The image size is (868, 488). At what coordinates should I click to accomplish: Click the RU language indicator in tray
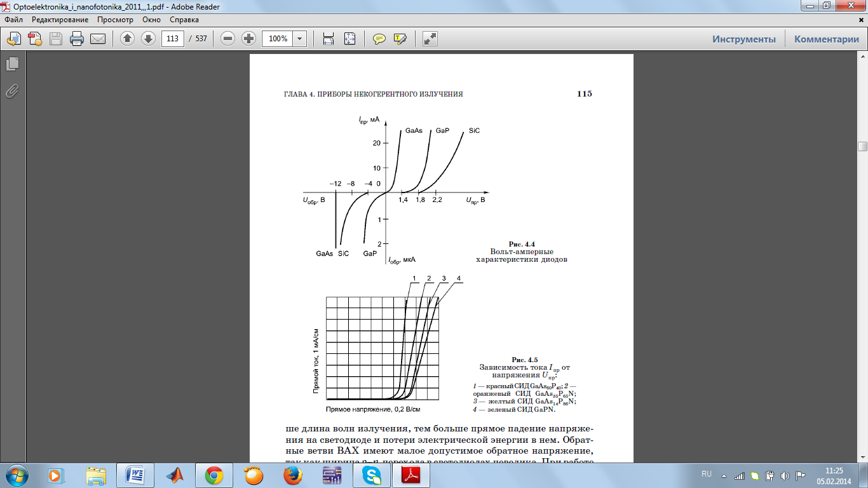tap(706, 474)
